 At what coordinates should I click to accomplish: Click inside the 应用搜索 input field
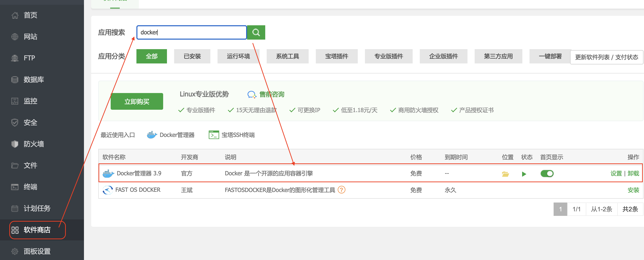[192, 32]
